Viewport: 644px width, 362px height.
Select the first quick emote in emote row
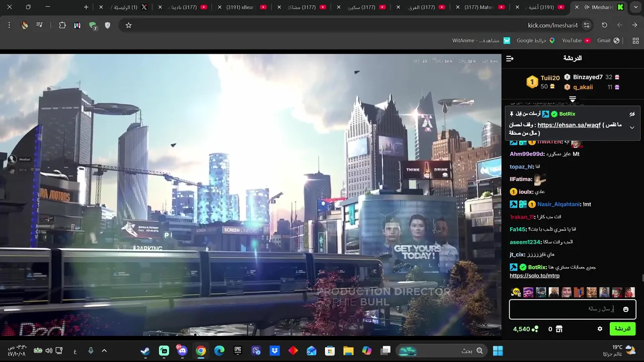[x=515, y=292]
